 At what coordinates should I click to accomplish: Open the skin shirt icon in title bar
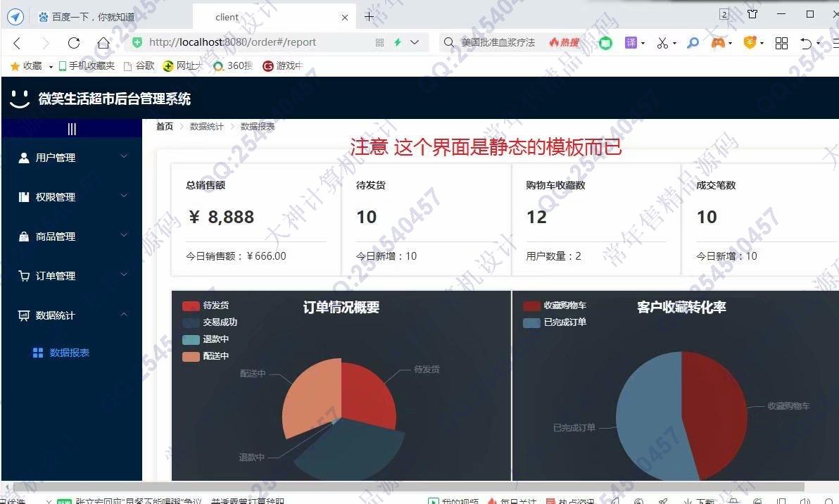point(752,15)
